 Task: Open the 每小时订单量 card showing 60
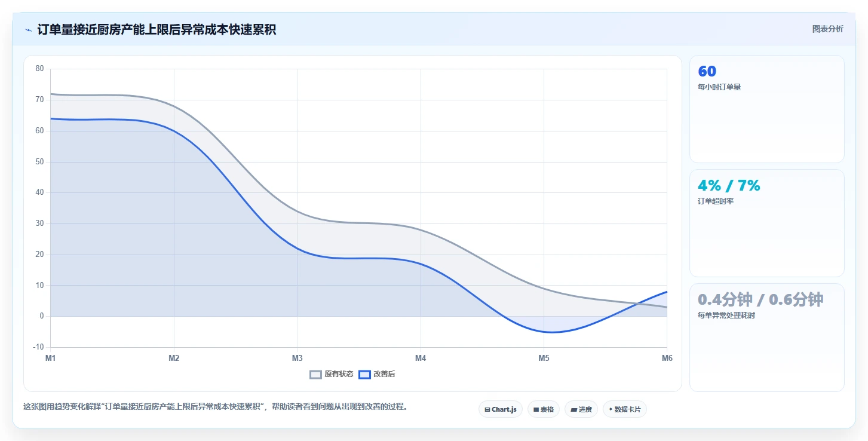click(767, 109)
